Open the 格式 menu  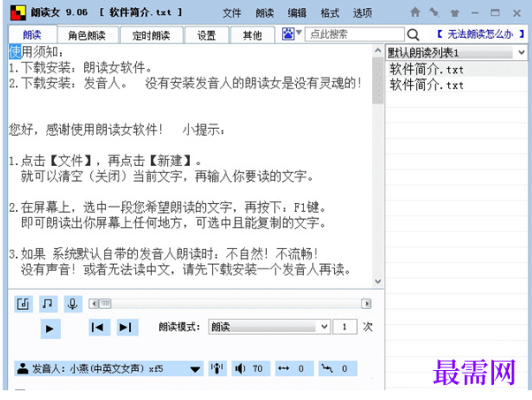[x=330, y=13]
